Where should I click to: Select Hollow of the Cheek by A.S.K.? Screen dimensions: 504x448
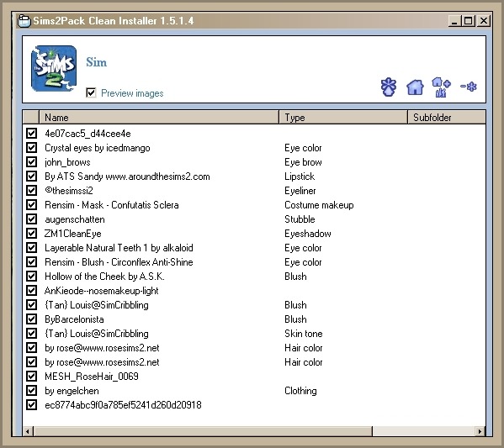[x=254, y=277]
